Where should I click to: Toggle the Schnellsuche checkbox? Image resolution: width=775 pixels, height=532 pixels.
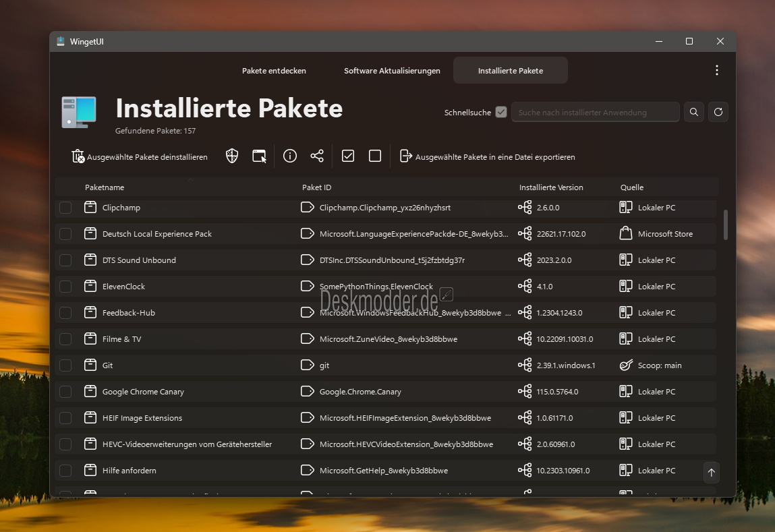[501, 112]
